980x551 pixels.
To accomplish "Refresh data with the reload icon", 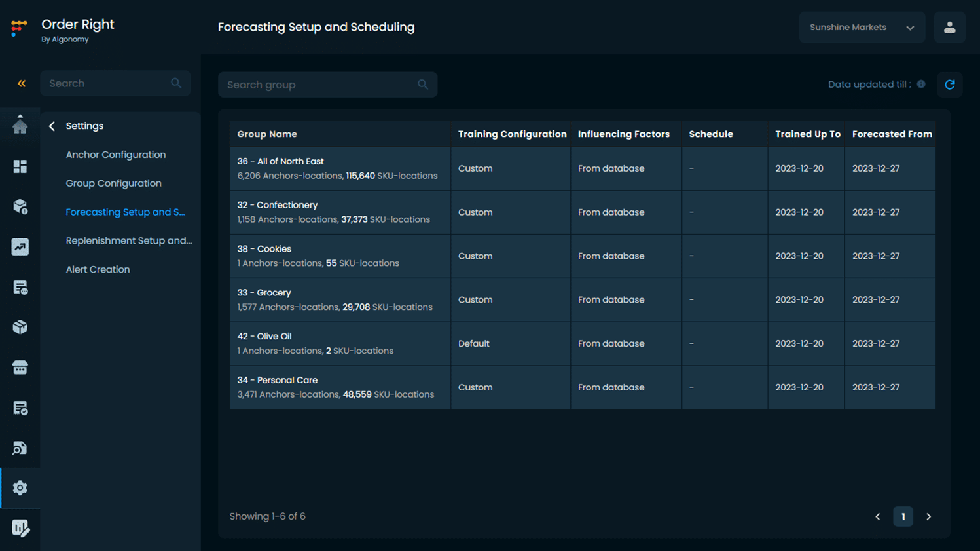I will click(949, 85).
